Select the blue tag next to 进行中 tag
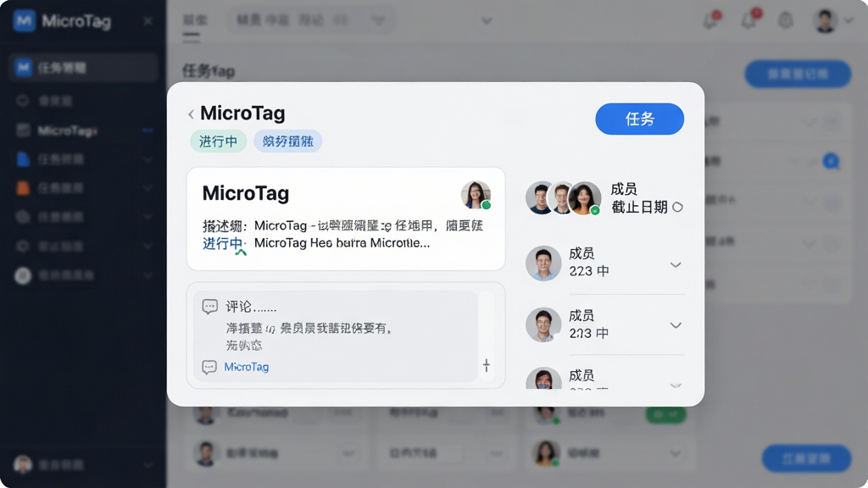Screen dimensions: 868x488 pos(288,141)
